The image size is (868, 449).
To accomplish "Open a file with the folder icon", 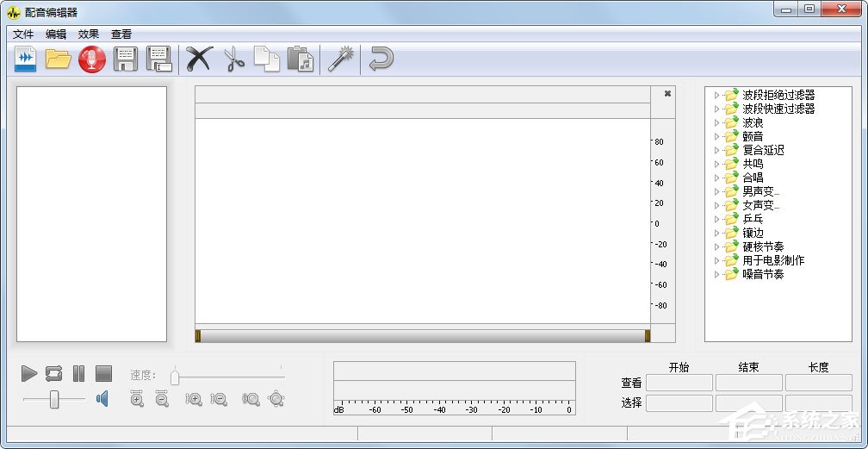I will tap(59, 59).
